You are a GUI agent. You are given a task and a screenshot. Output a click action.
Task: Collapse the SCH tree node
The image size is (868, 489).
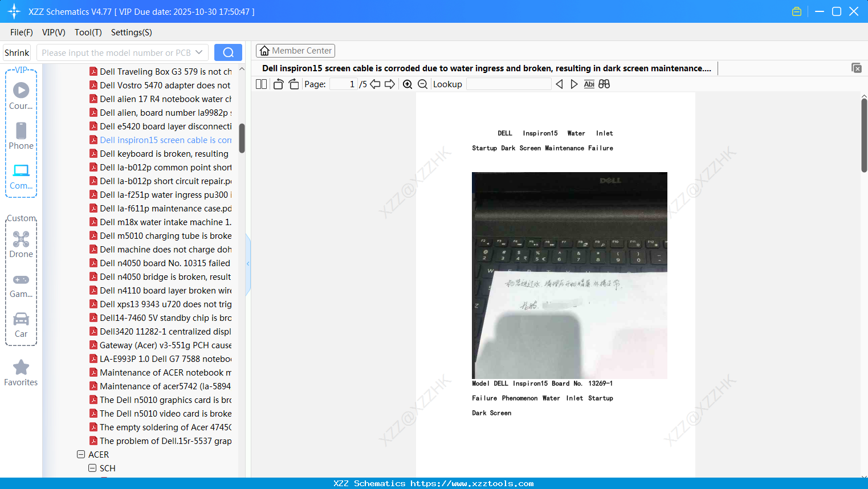point(92,468)
